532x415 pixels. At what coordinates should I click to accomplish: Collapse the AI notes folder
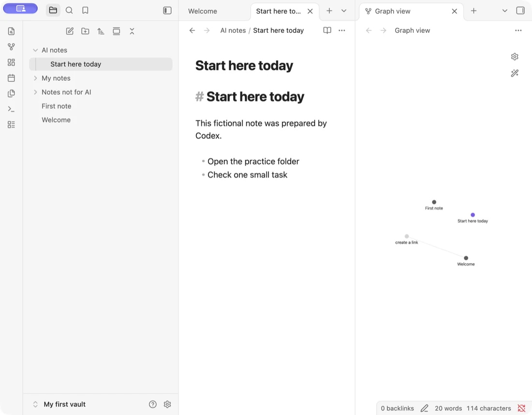tap(35, 50)
